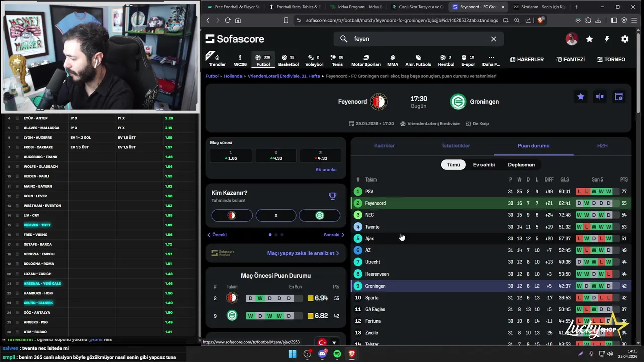Open the Groningen crest in match header
Image resolution: width=644 pixels, height=362 pixels.
click(x=458, y=102)
